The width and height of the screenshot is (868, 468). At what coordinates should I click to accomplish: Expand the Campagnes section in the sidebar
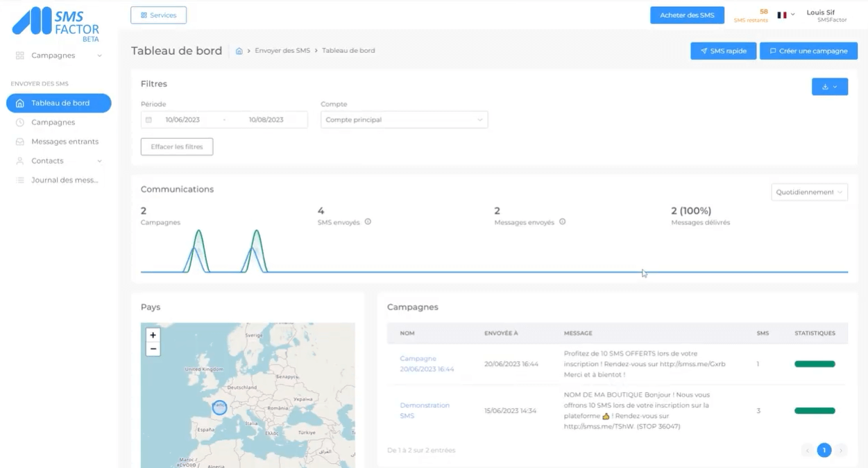pyautogui.click(x=99, y=55)
